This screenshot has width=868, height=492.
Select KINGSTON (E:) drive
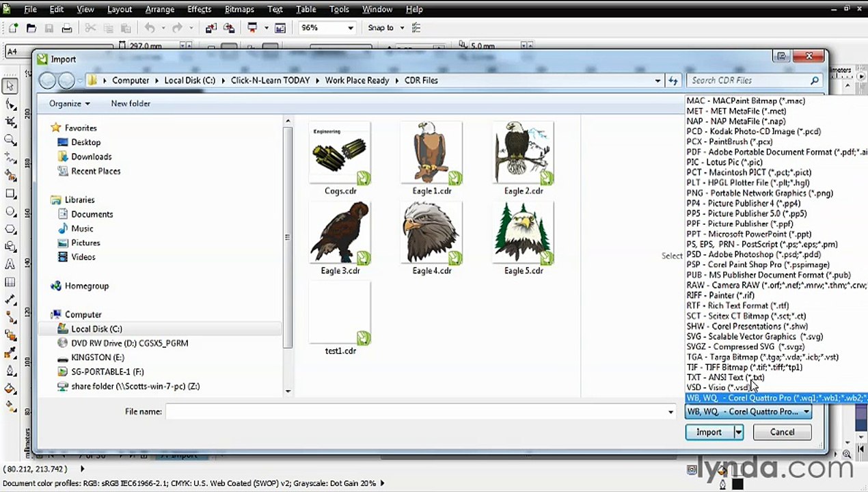click(x=98, y=358)
